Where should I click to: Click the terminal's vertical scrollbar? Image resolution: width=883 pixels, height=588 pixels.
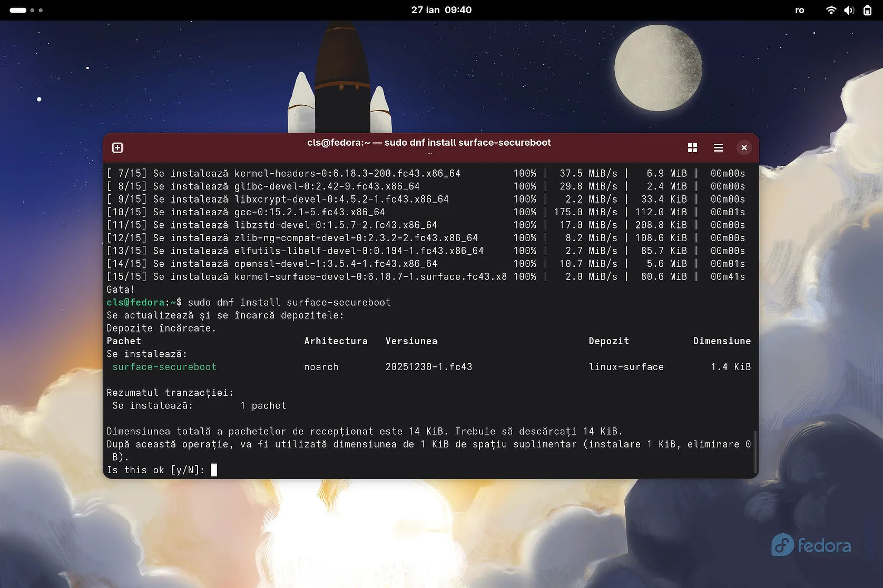756,452
